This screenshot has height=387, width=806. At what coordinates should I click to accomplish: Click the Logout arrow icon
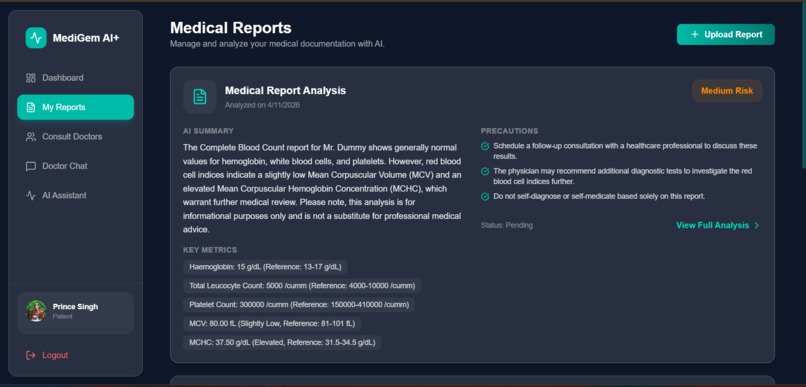pyautogui.click(x=31, y=355)
